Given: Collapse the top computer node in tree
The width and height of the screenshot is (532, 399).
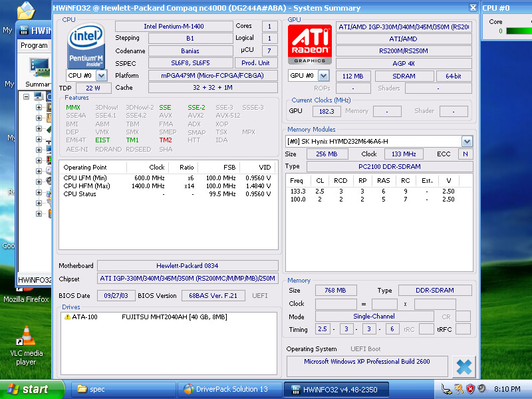Looking at the screenshot, I should click(26, 96).
